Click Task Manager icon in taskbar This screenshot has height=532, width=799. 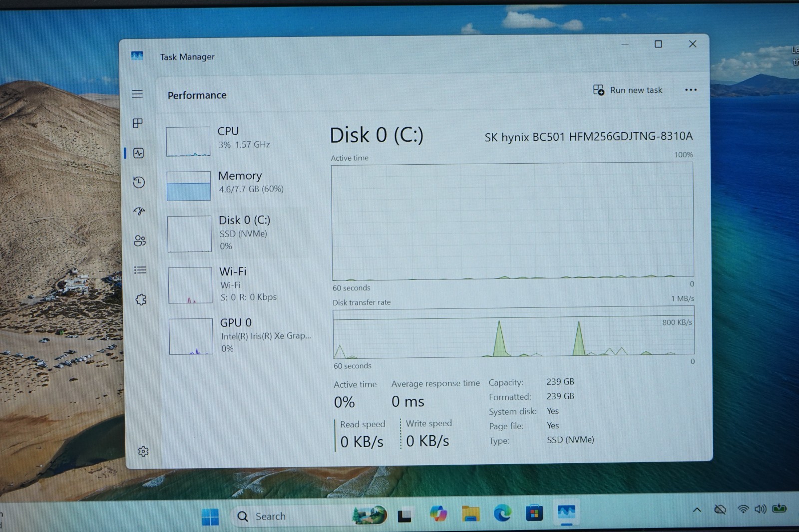click(566, 512)
